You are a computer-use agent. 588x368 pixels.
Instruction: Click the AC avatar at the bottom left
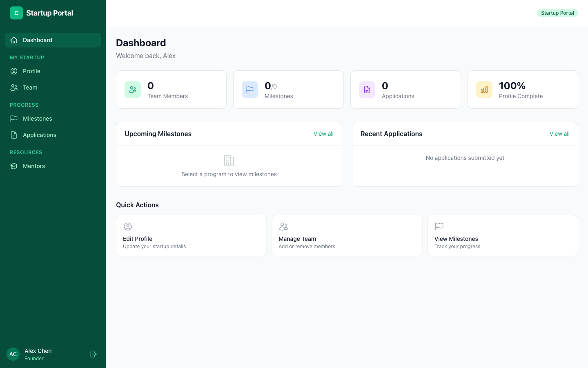pyautogui.click(x=13, y=354)
